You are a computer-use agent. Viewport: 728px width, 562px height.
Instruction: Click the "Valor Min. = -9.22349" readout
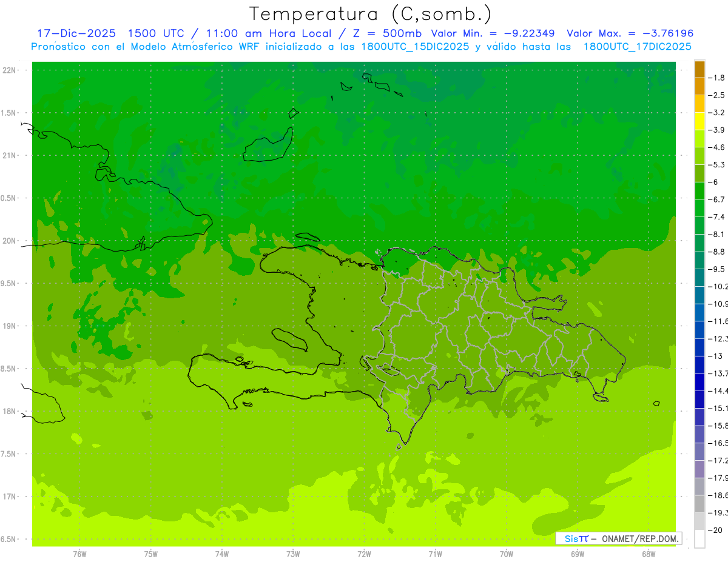click(493, 33)
